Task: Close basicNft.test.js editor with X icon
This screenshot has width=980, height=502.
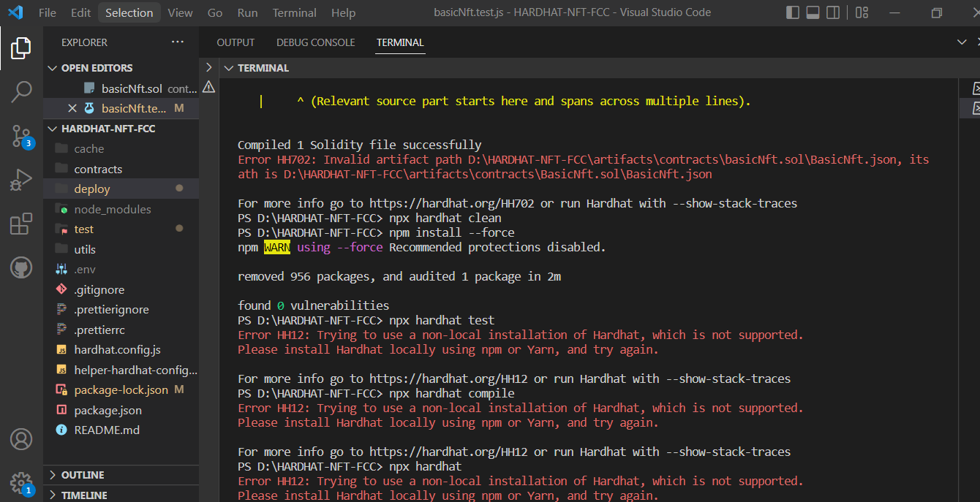Action: (x=72, y=108)
